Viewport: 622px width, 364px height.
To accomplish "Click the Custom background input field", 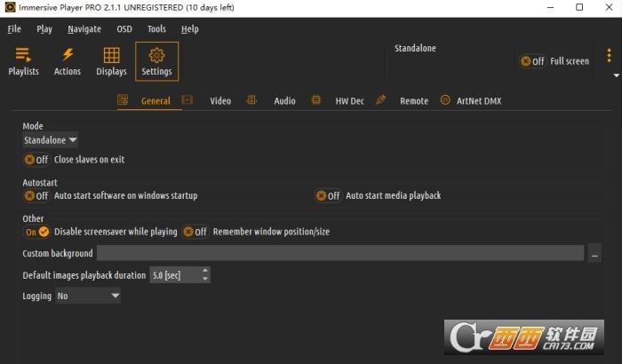I will (x=340, y=253).
